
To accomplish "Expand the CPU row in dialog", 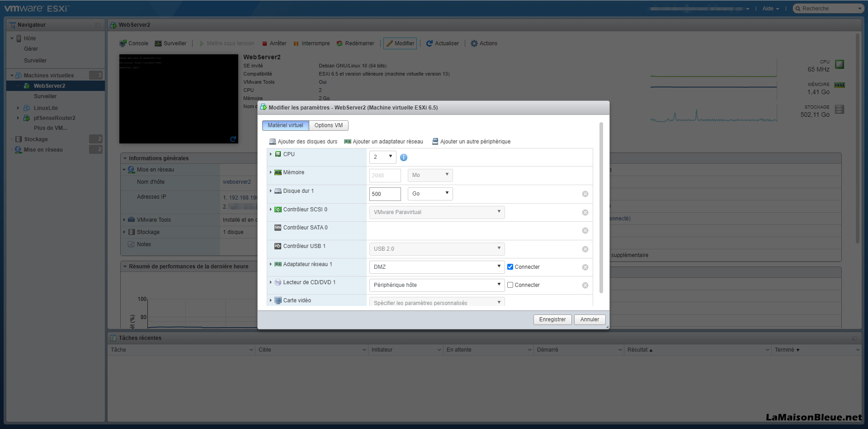I will tap(271, 154).
